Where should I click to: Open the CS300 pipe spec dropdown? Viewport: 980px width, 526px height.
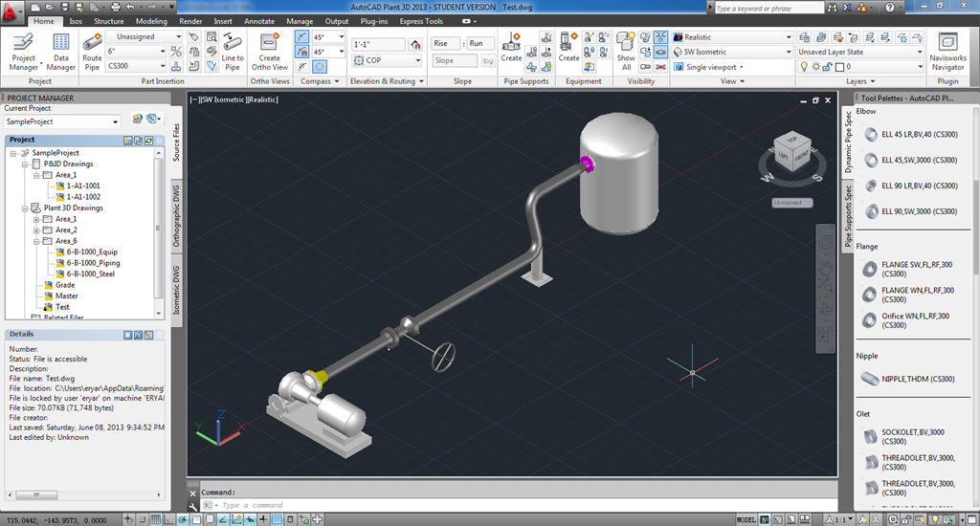click(136, 66)
